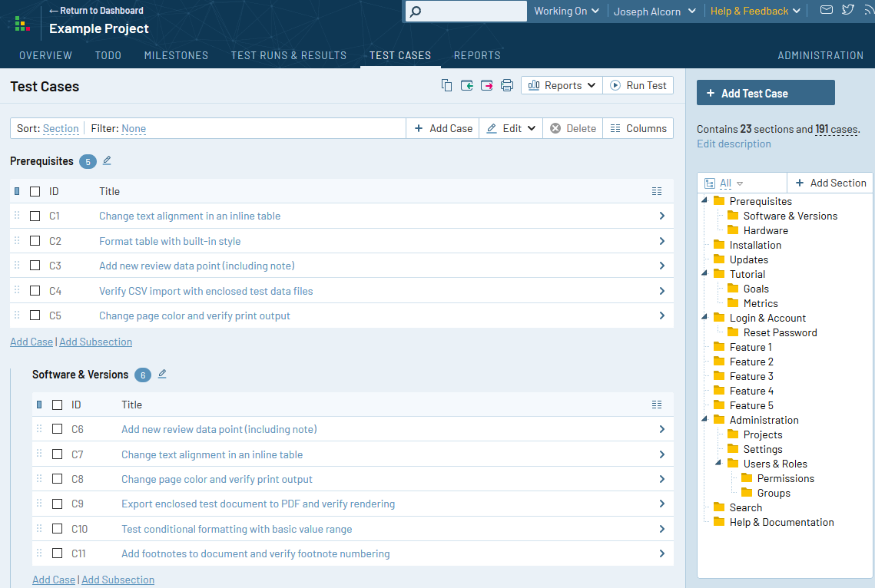Click the Groups folder icon
This screenshot has height=588, width=875.
pos(747,492)
